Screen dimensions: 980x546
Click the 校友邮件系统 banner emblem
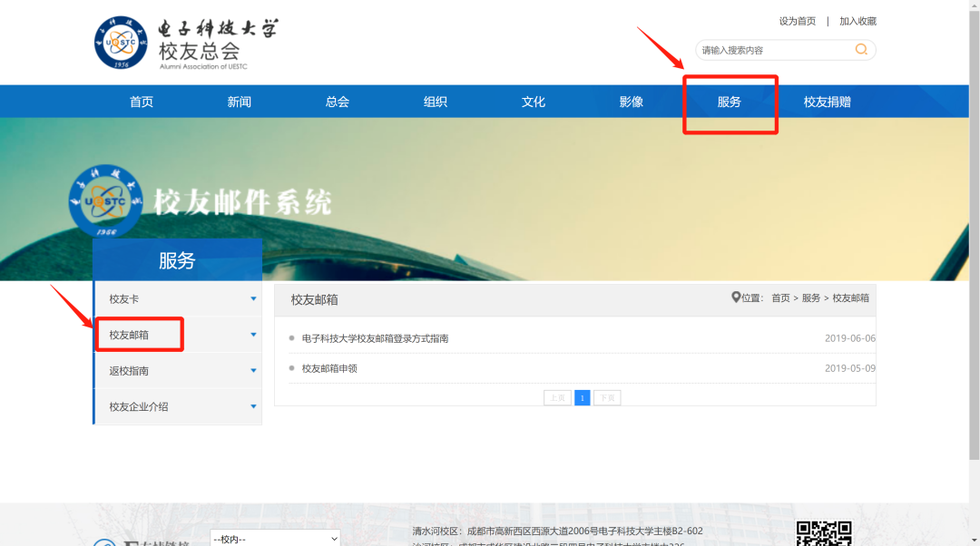tap(105, 200)
